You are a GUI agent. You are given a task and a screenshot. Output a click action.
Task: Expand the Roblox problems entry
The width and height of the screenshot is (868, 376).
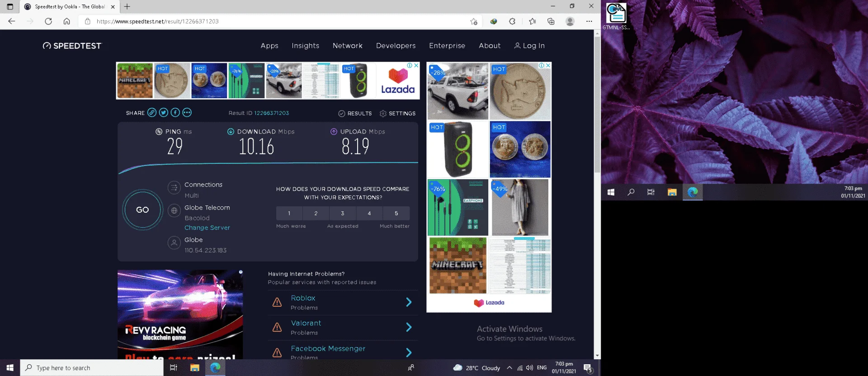pyautogui.click(x=409, y=302)
